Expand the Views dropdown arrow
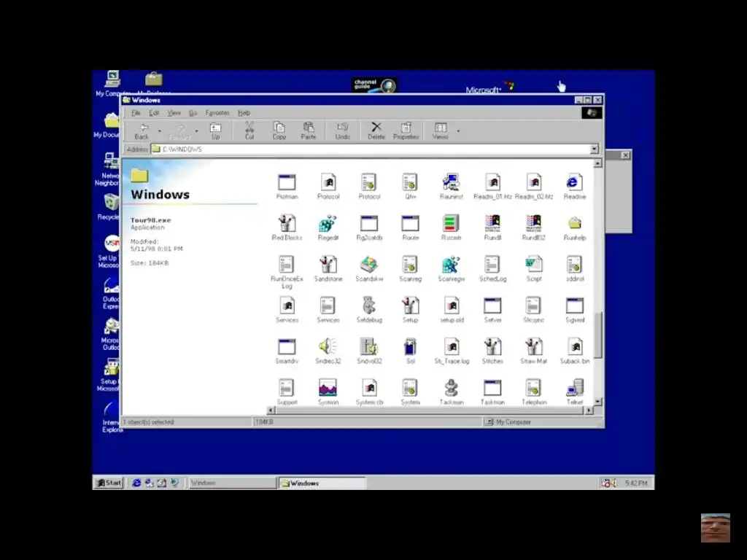This screenshot has width=747, height=560. (x=458, y=131)
